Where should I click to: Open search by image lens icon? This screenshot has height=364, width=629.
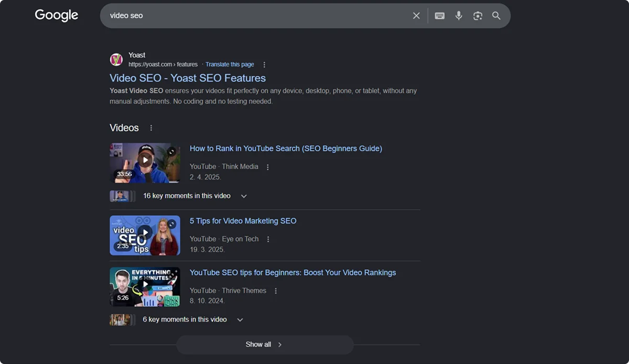(478, 16)
